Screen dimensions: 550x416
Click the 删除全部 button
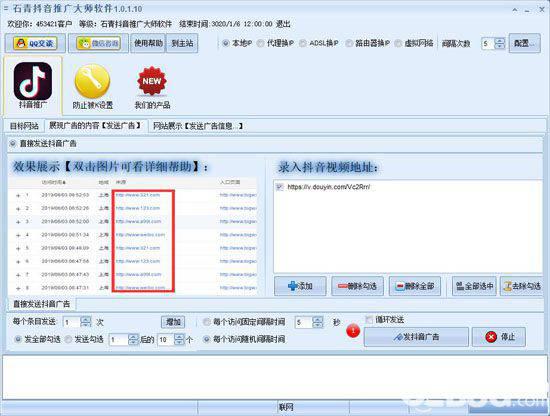click(415, 286)
